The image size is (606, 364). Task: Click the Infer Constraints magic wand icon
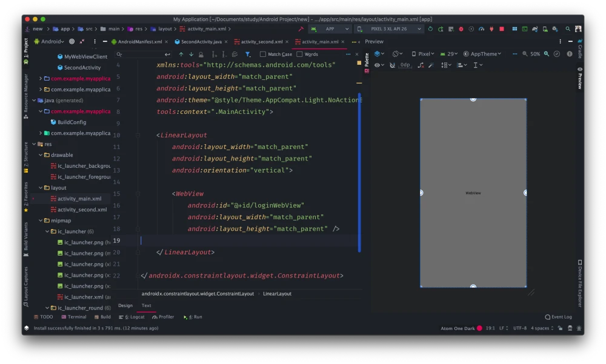point(431,65)
